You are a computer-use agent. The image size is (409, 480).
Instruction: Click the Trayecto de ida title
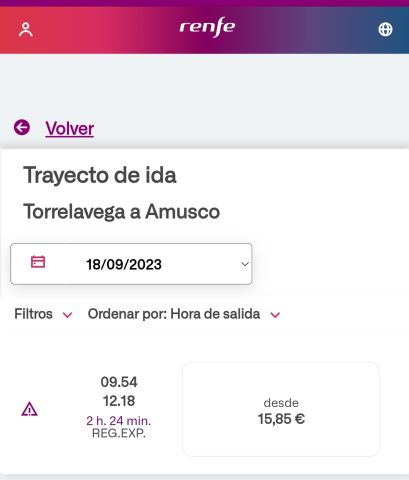tap(100, 175)
